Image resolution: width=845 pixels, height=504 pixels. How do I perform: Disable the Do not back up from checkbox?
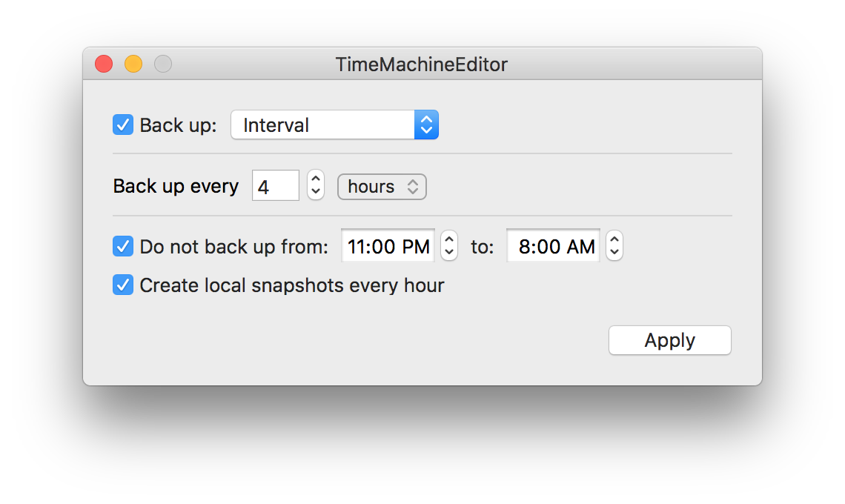tap(123, 246)
